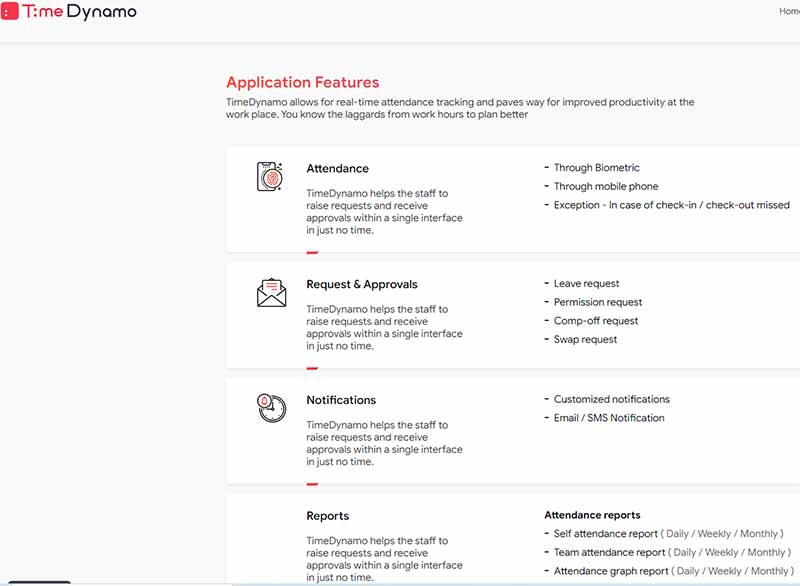
Task: Click the fingerprint Attendance icon
Action: click(x=270, y=176)
